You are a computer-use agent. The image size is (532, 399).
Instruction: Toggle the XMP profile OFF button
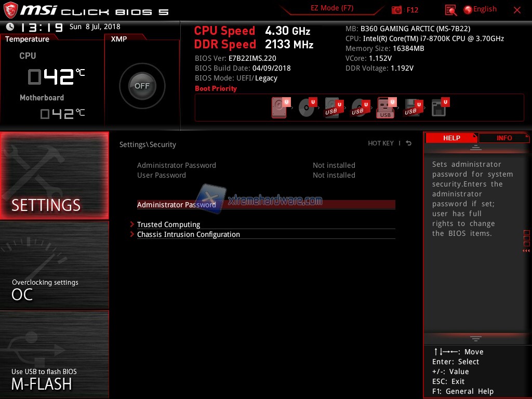[142, 86]
